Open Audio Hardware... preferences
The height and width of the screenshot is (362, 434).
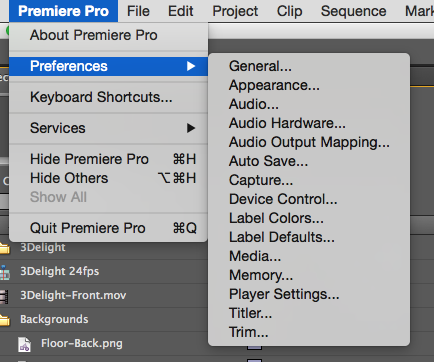[x=309, y=123]
